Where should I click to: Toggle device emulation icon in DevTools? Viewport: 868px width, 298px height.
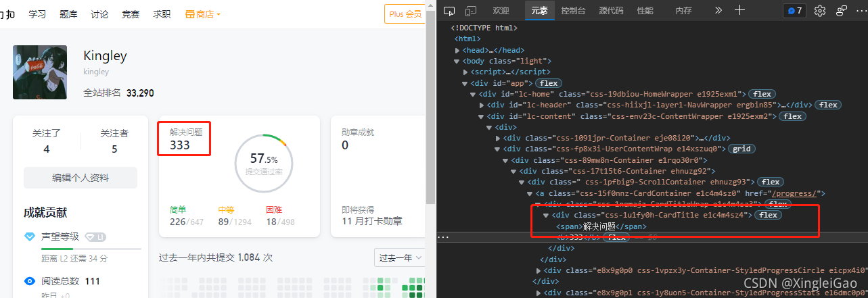pos(471,11)
